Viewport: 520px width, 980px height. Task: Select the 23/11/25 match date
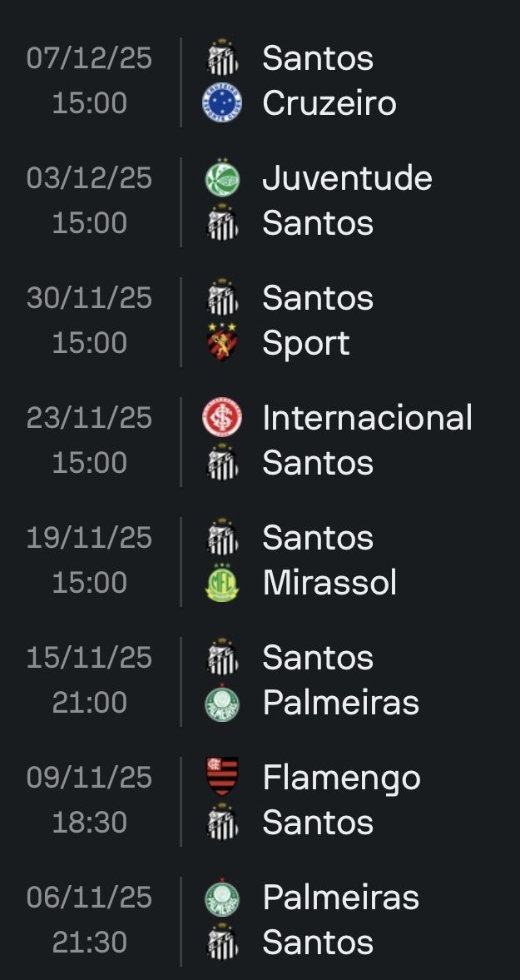(x=89, y=418)
